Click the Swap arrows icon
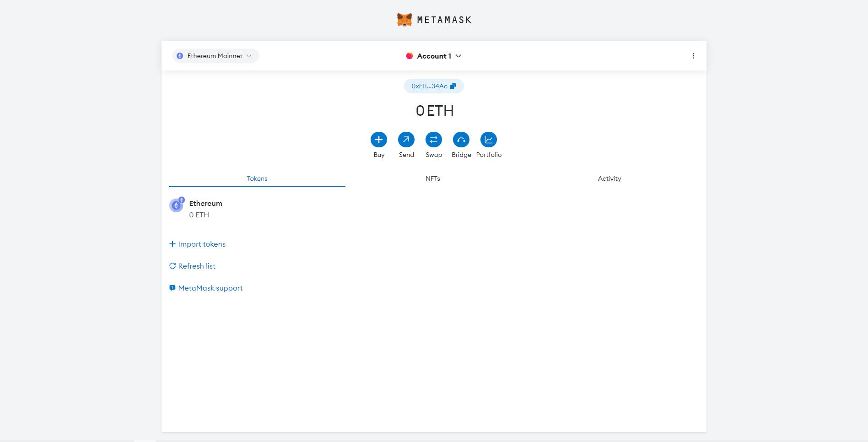This screenshot has height=442, width=868. 434,140
